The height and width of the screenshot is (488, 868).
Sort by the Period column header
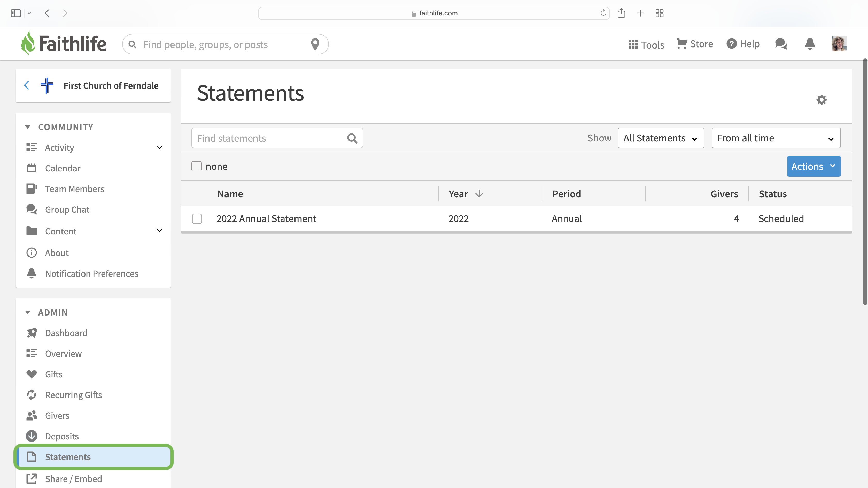tap(567, 194)
